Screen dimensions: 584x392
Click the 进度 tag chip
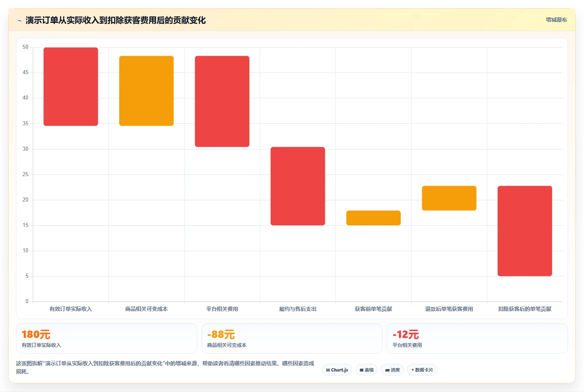(392, 370)
